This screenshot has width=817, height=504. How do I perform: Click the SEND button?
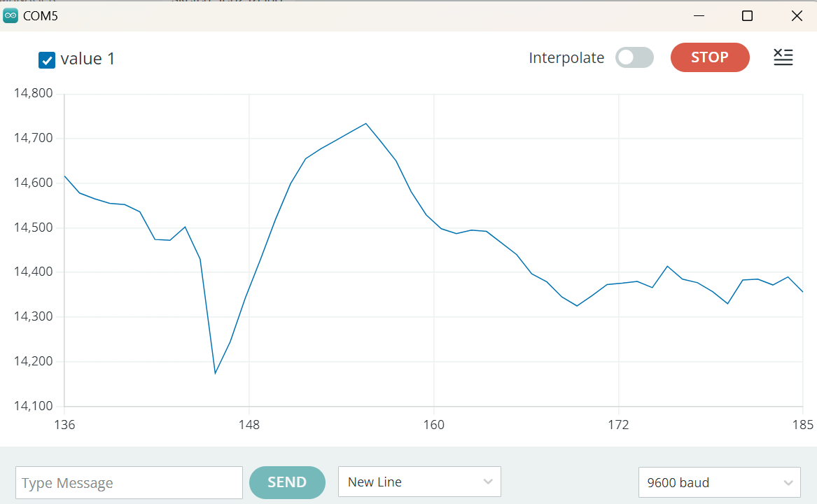point(287,482)
